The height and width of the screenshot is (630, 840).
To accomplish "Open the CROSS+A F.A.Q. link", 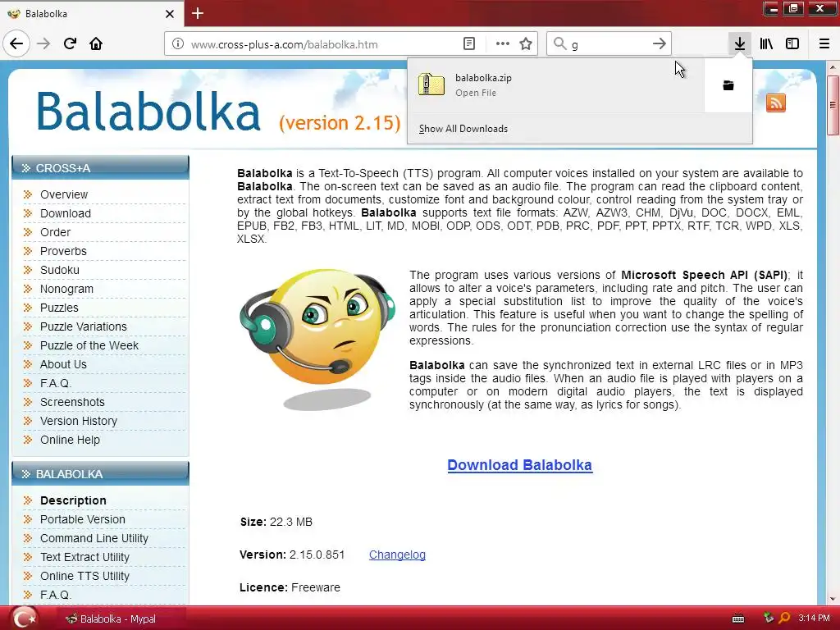I will click(56, 383).
